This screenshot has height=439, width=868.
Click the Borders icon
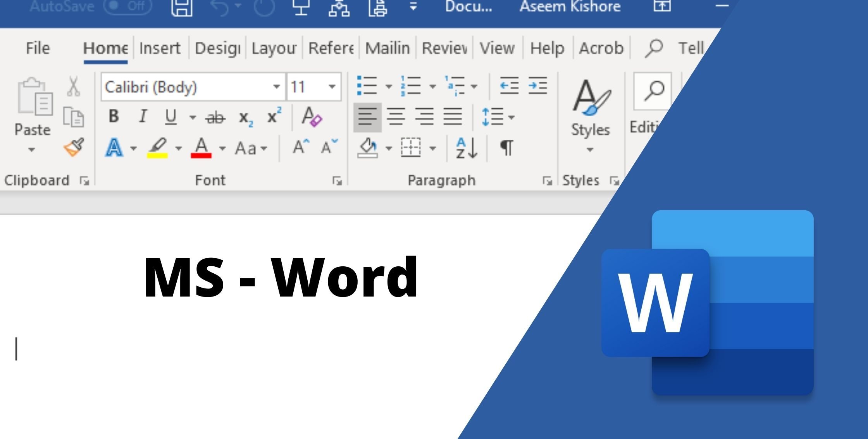410,147
